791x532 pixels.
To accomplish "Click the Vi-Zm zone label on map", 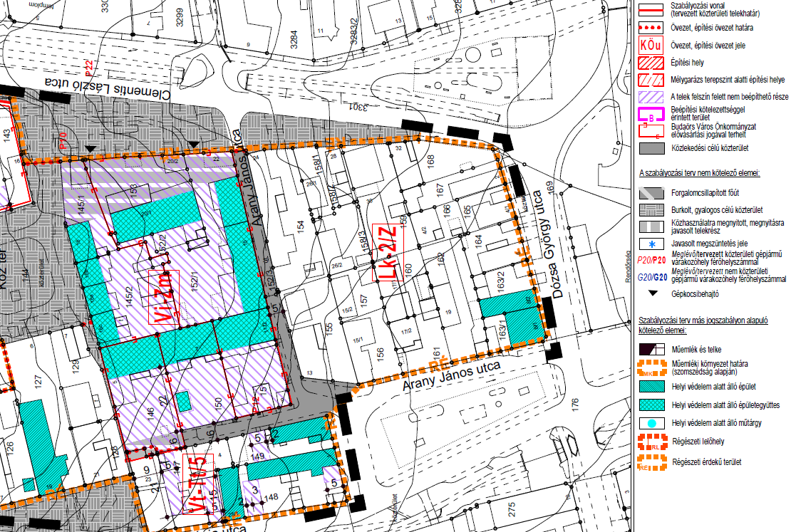I will 163,296.
